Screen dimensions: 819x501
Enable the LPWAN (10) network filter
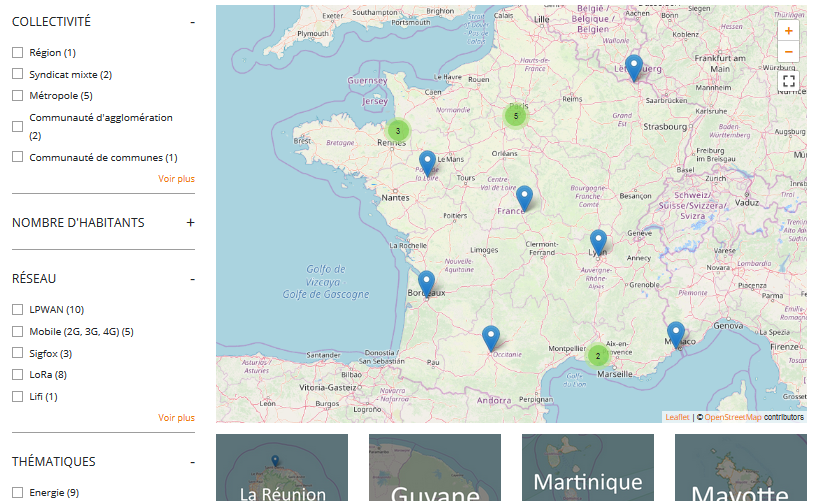tap(17, 309)
